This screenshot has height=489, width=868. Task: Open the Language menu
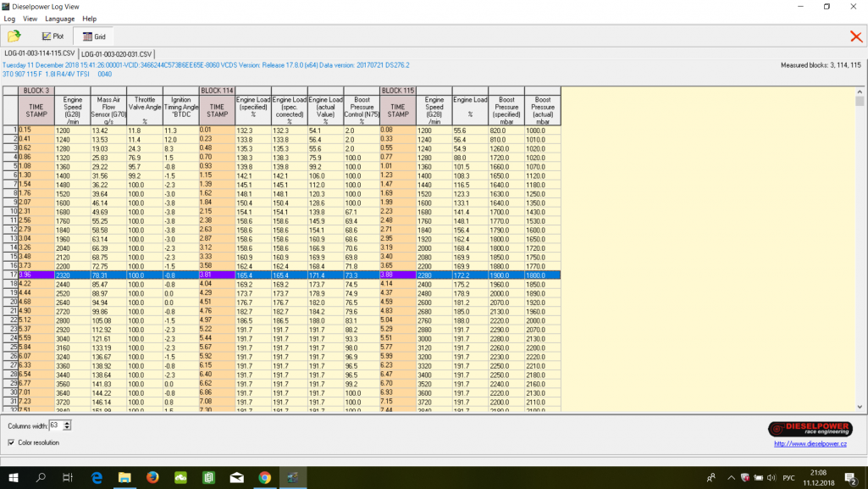pos(59,19)
